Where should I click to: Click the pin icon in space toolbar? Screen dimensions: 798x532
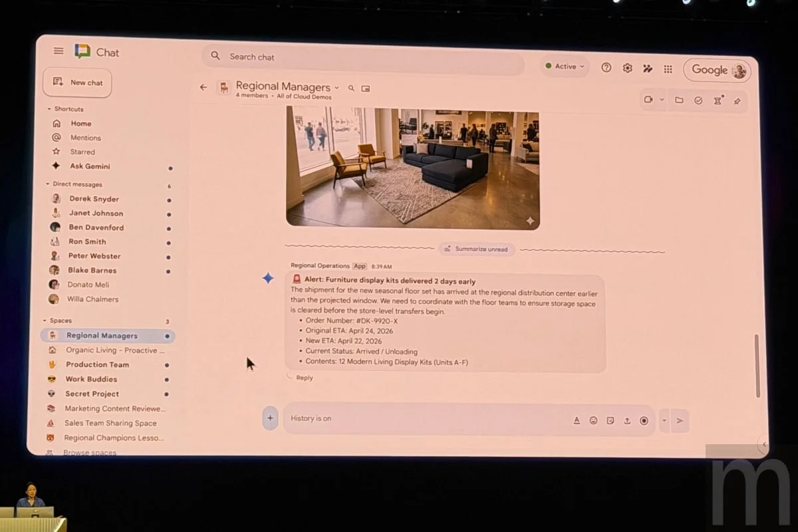point(737,102)
